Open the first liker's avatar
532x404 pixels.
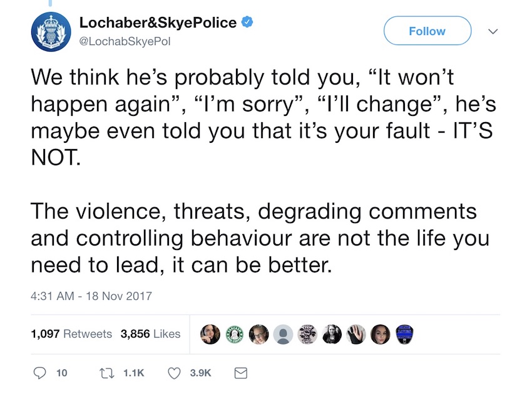tap(210, 334)
